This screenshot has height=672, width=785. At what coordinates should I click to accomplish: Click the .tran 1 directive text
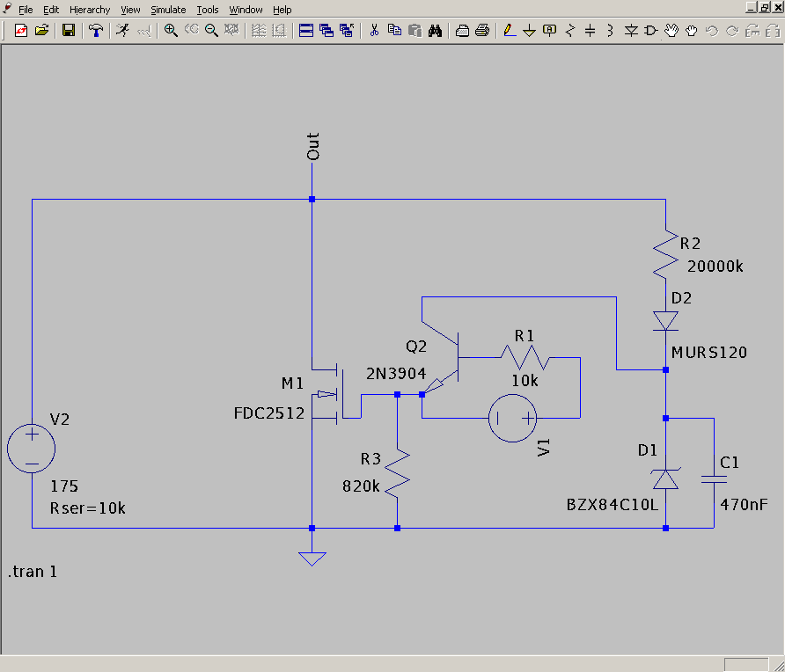point(33,572)
